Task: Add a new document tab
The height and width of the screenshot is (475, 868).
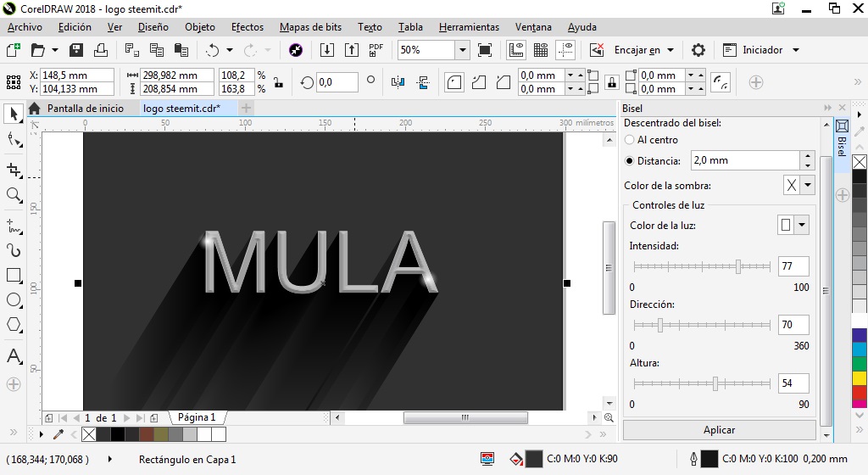Action: 247,108
